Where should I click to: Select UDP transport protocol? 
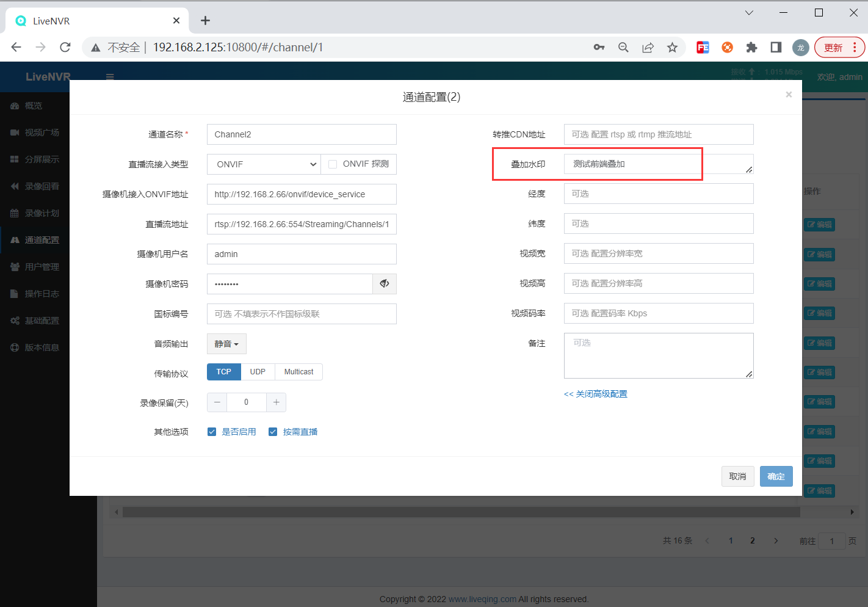258,372
